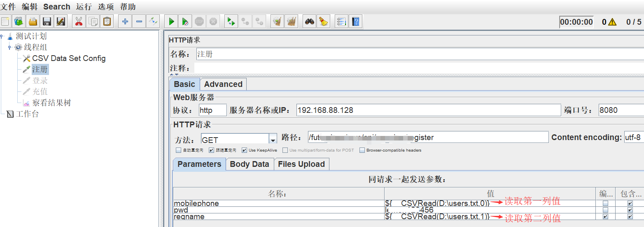Image resolution: width=644 pixels, height=227 pixels.
Task: Click the New test plan icon
Action: point(5,21)
